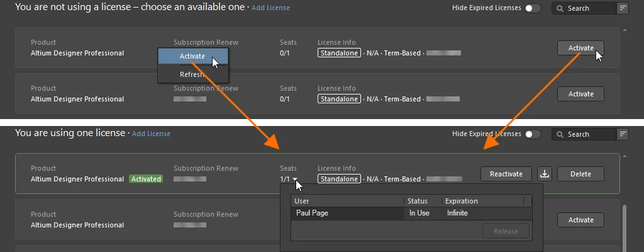Click the download license file icon
The width and height of the screenshot is (644, 252).
tap(545, 174)
